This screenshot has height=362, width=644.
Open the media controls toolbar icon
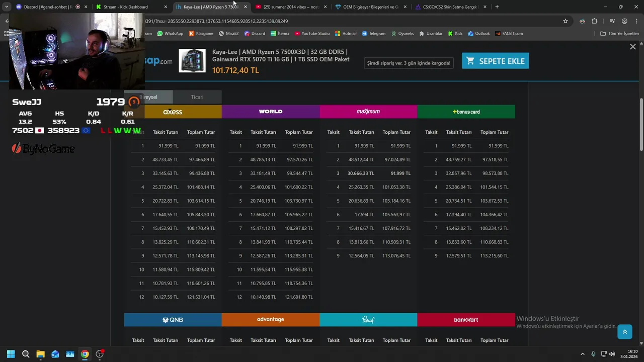612,21
